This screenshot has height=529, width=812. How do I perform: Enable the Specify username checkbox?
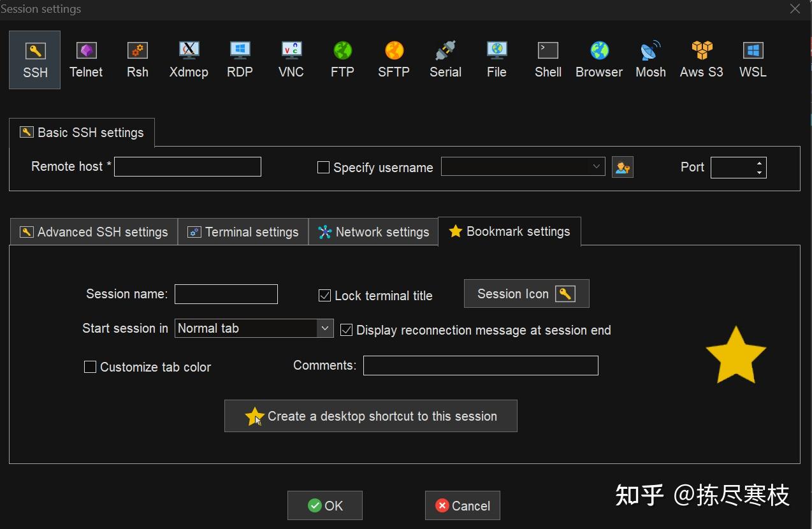point(323,167)
